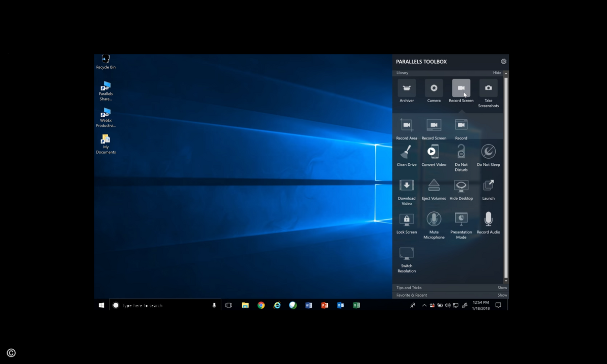Open File Explorer from the taskbar
Image resolution: width=607 pixels, height=364 pixels.
coord(245,305)
